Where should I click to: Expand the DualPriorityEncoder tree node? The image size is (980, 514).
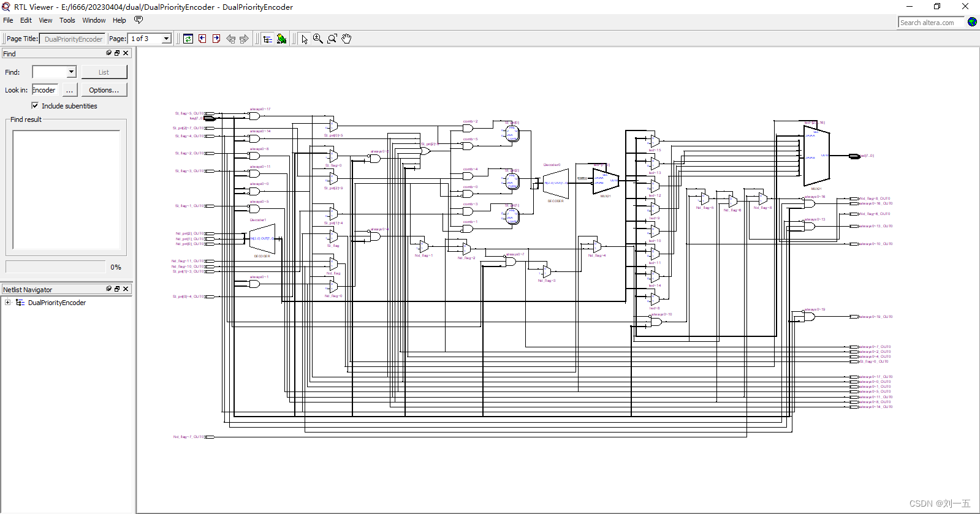point(7,303)
